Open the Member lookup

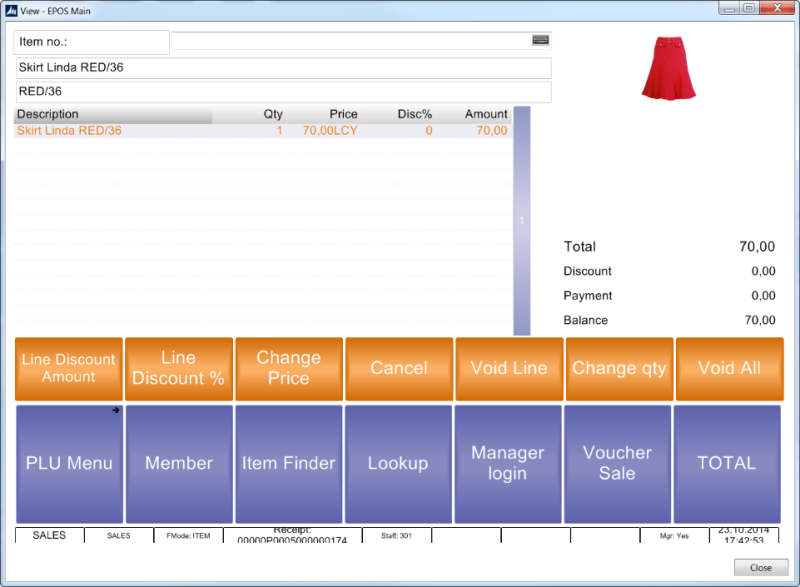pyautogui.click(x=178, y=463)
